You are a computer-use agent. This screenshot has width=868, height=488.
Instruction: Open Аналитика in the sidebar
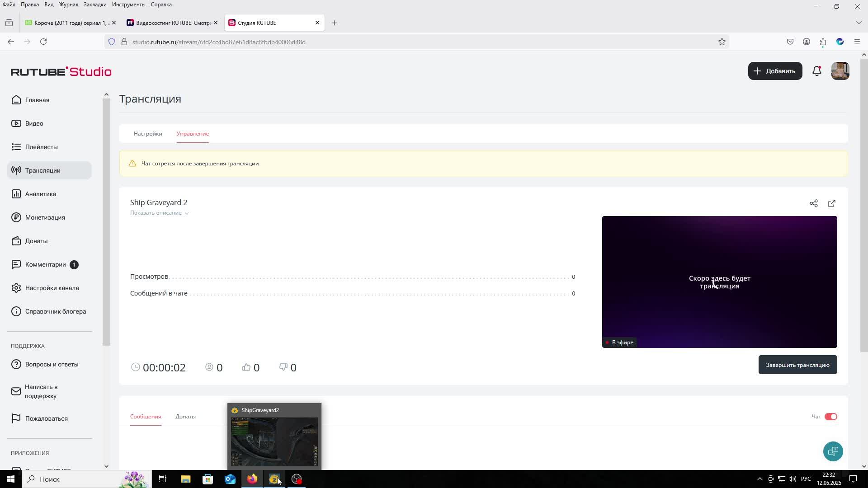pyautogui.click(x=41, y=194)
